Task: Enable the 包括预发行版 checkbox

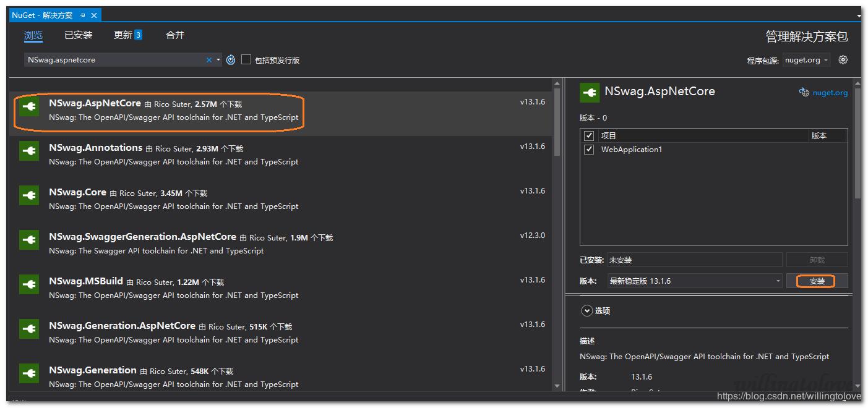Action: click(246, 60)
